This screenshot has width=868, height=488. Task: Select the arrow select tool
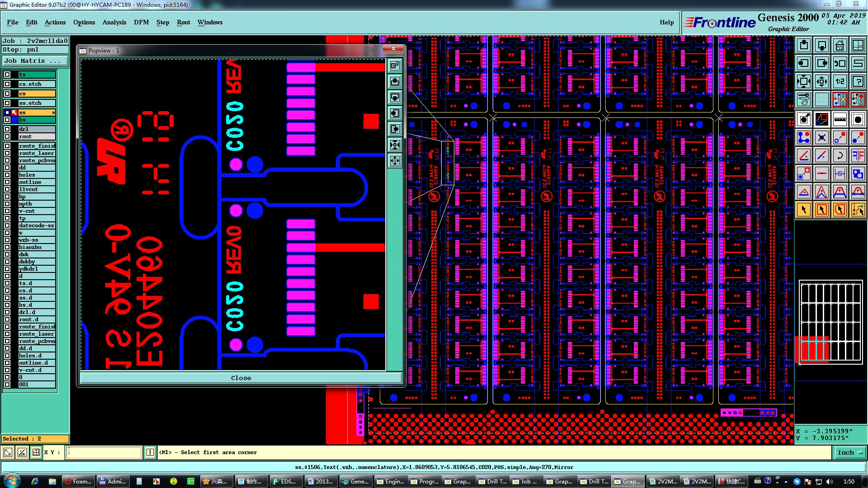[x=804, y=210]
